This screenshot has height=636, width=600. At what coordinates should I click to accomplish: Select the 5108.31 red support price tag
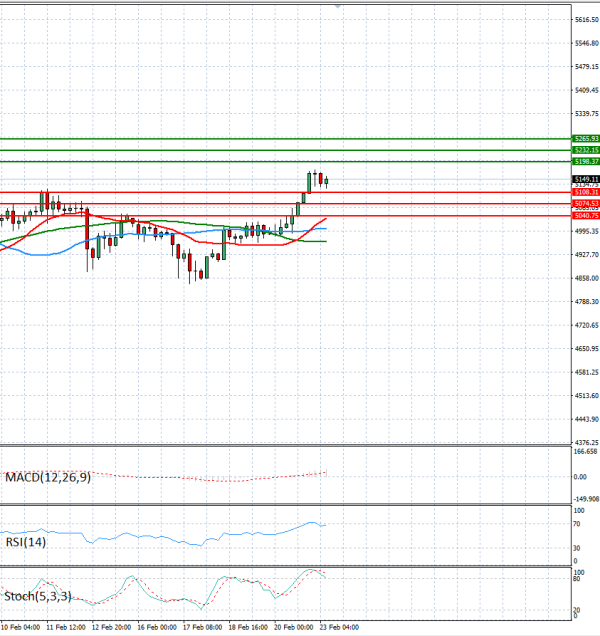586,192
